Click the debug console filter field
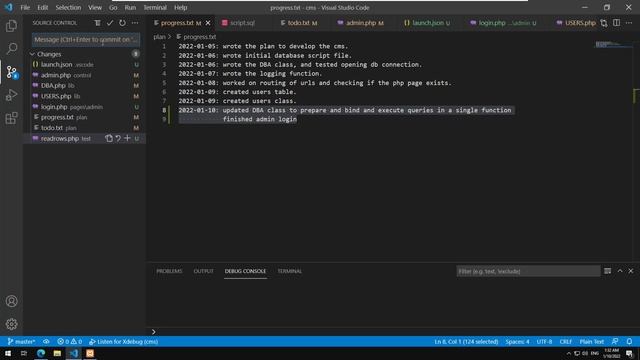This screenshot has width=640, height=360. pos(528,271)
